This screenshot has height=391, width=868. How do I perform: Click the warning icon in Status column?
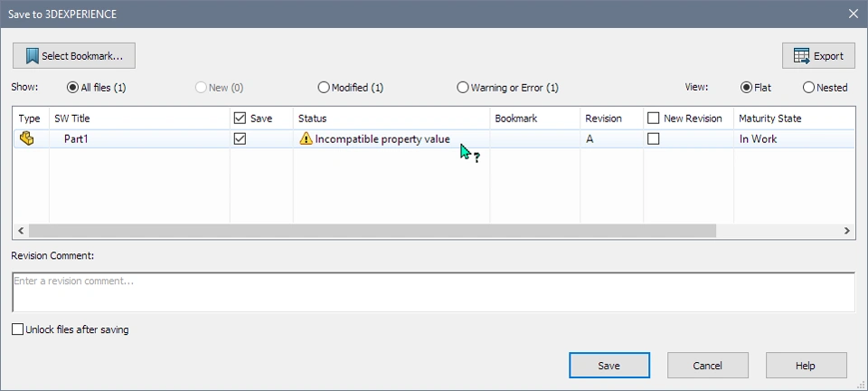[x=306, y=139]
